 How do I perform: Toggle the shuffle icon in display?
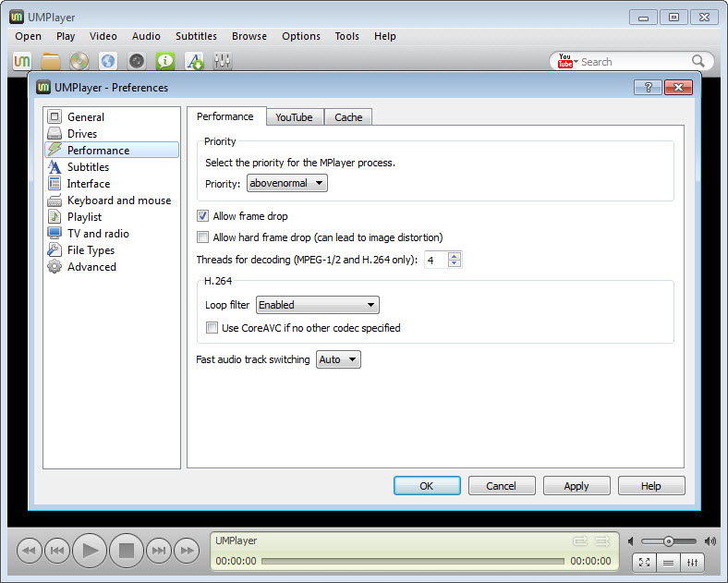click(x=602, y=540)
